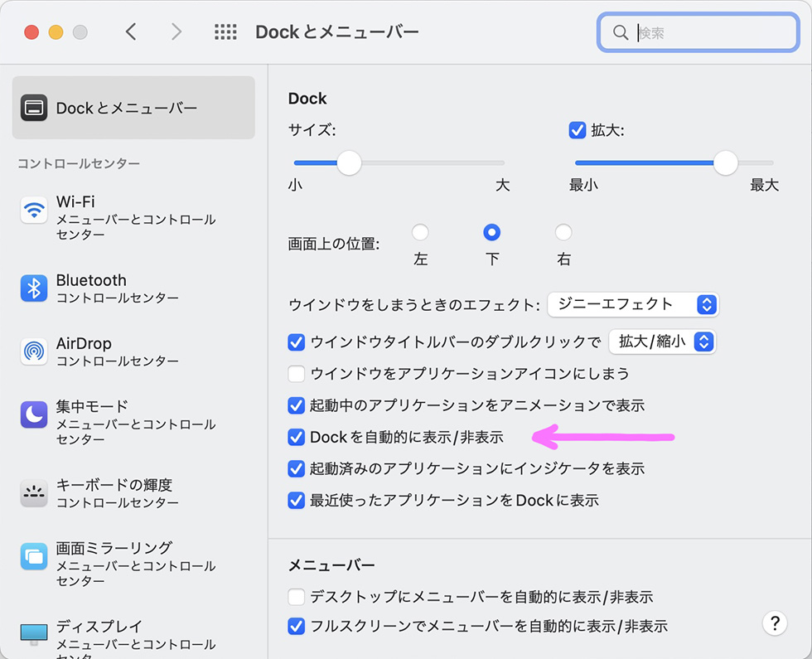Select the Dock とメニューバー sidebar icon
The image size is (812, 659).
[34, 108]
